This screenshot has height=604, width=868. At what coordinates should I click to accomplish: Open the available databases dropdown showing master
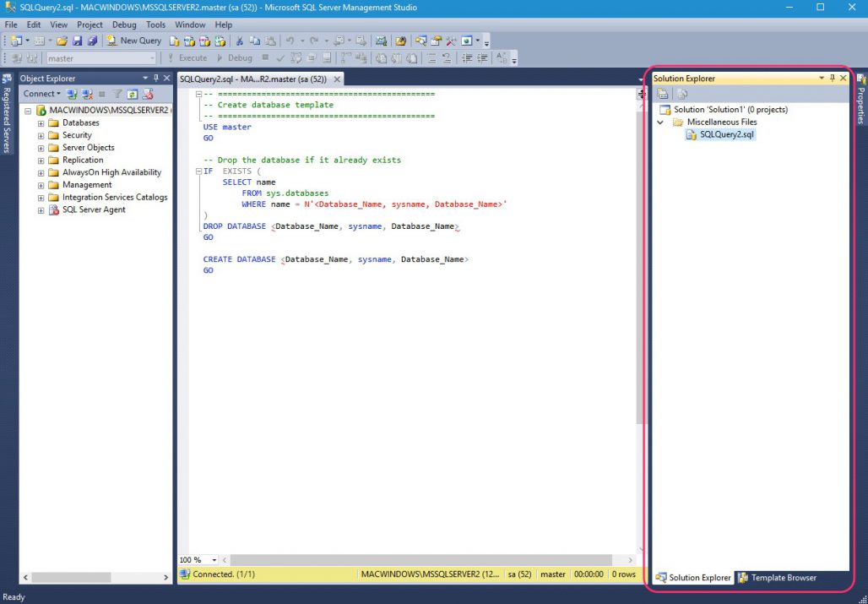coord(100,58)
